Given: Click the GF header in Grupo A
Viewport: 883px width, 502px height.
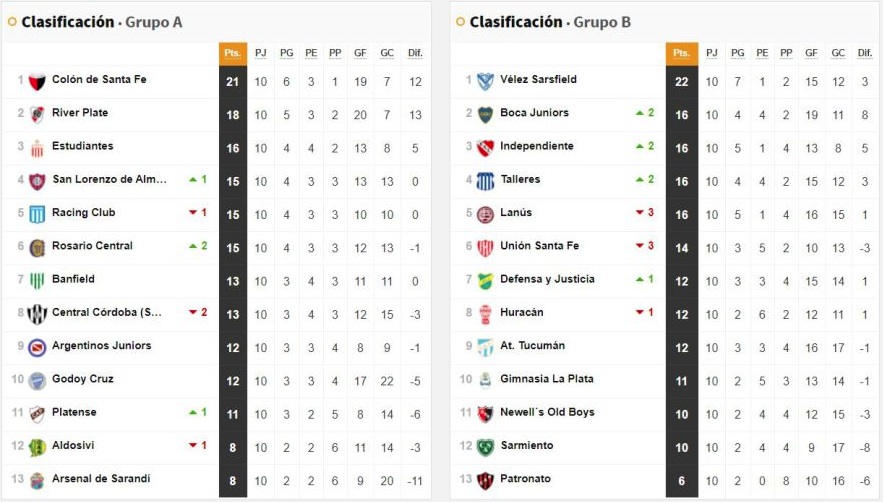Looking at the screenshot, I should tap(360, 53).
